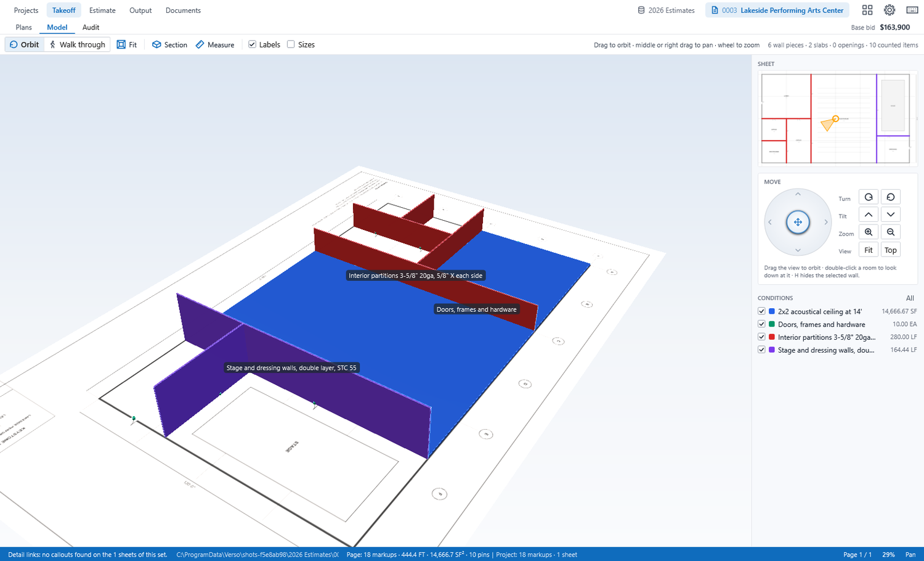Open the Audit subtab
This screenshot has width=924, height=561.
coord(91,27)
